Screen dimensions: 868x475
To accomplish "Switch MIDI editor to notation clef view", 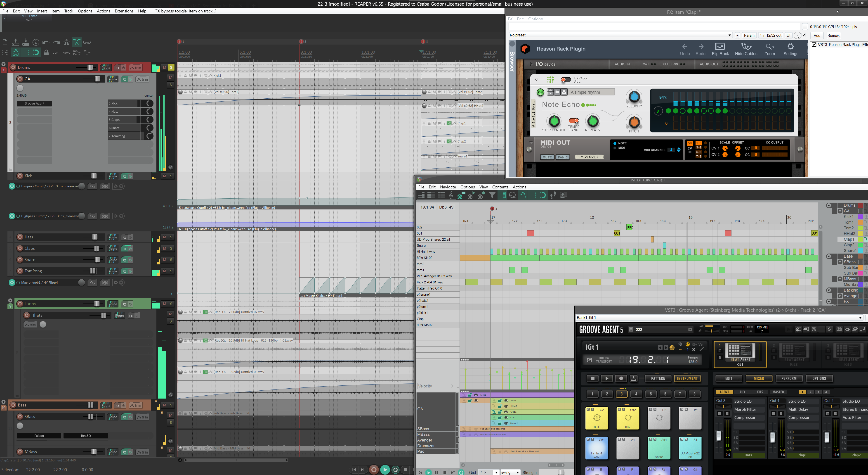I will [x=451, y=195].
